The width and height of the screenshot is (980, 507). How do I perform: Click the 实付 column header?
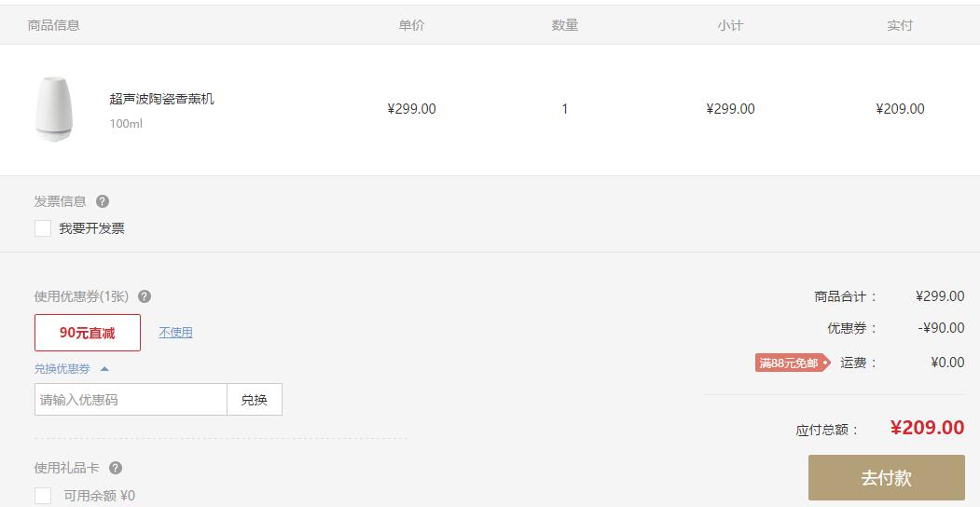(900, 25)
